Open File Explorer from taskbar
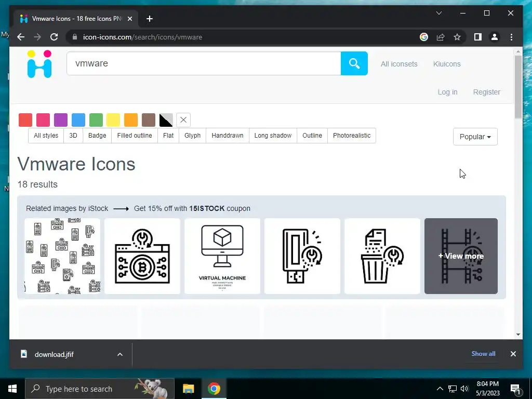The image size is (532, 399). (188, 389)
